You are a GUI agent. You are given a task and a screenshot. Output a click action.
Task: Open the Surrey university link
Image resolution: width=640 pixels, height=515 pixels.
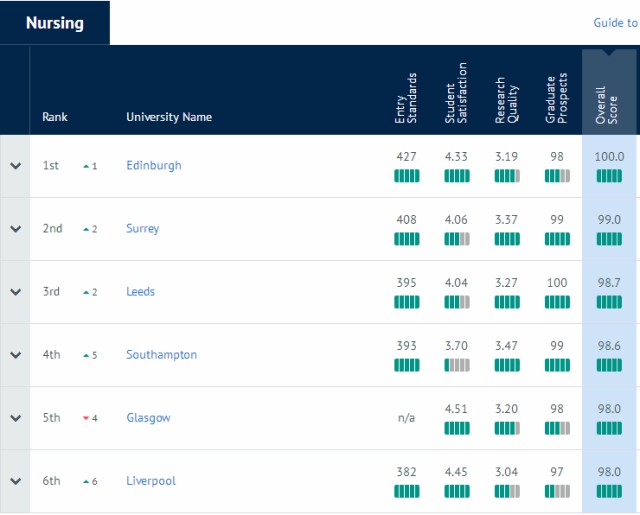(142, 229)
